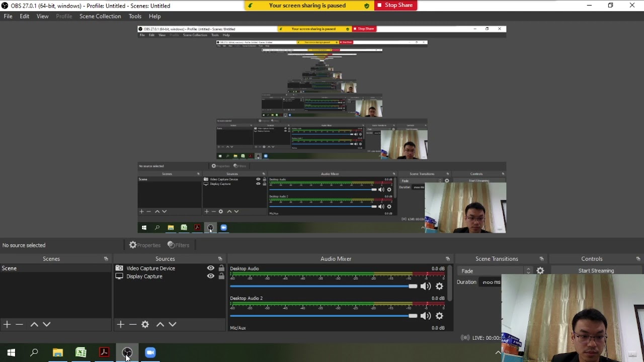Viewport: 644px width, 362px height.
Task: Select the Video Capture Device source
Action: pyautogui.click(x=150, y=268)
